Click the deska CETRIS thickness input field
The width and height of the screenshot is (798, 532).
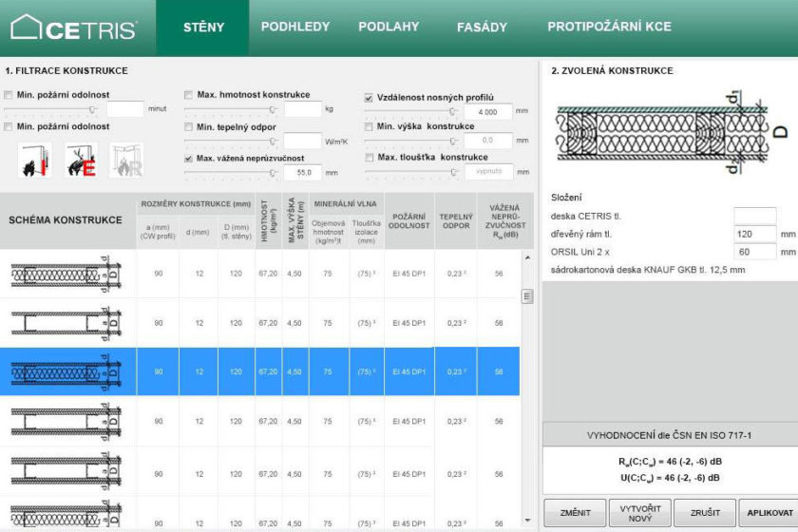pos(755,216)
